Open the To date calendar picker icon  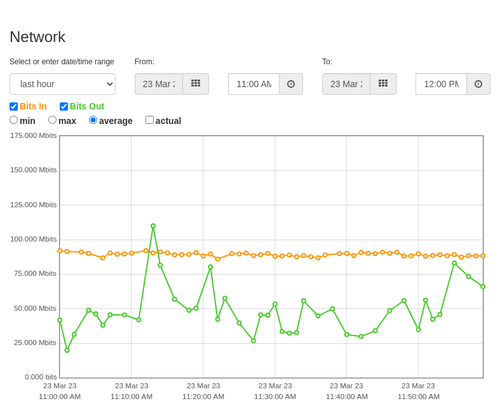[383, 84]
